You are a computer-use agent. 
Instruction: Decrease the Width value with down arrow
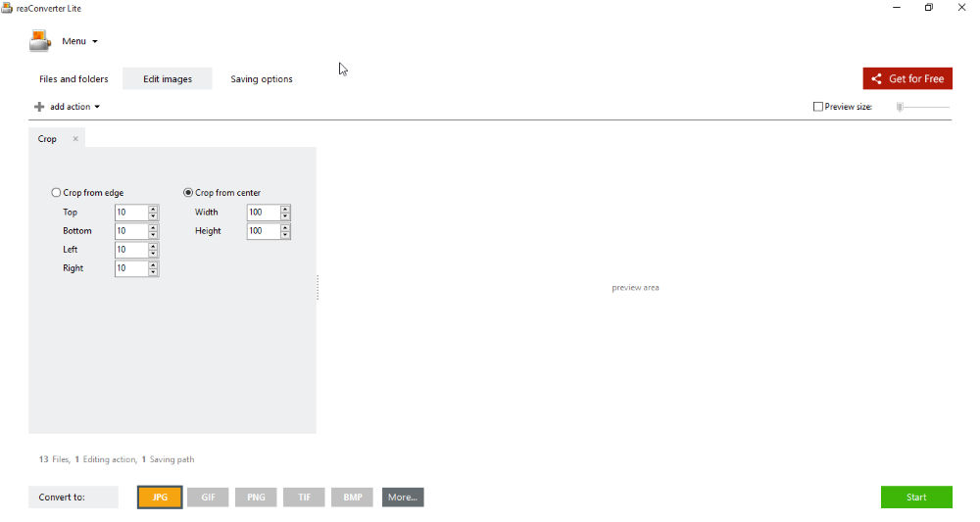(285, 216)
